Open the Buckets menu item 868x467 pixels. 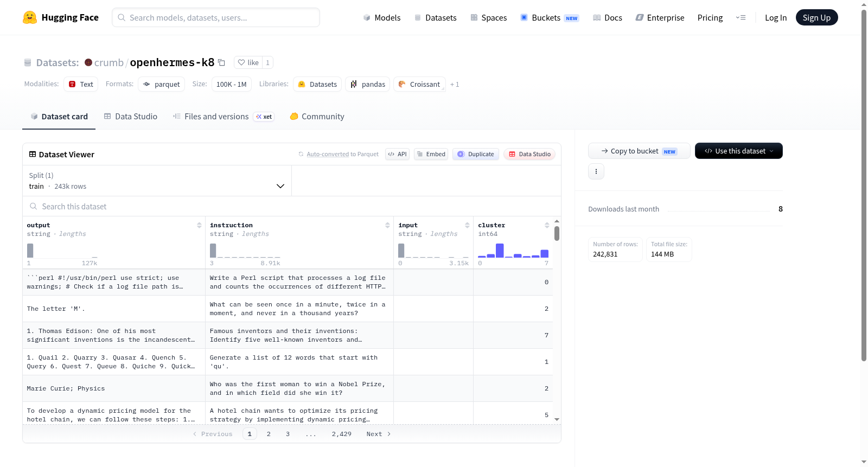click(x=550, y=17)
